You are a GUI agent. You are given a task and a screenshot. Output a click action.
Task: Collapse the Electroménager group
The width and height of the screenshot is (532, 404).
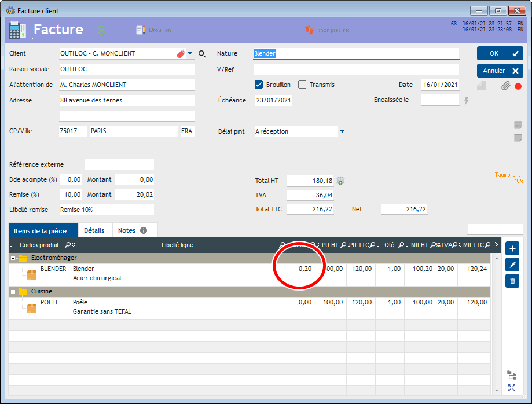13,259
